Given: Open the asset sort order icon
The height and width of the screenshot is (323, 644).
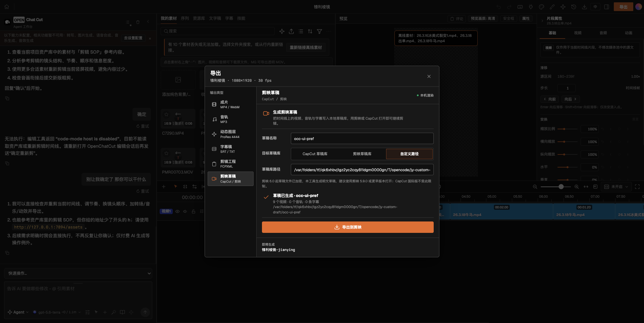Looking at the screenshot, I should [310, 31].
